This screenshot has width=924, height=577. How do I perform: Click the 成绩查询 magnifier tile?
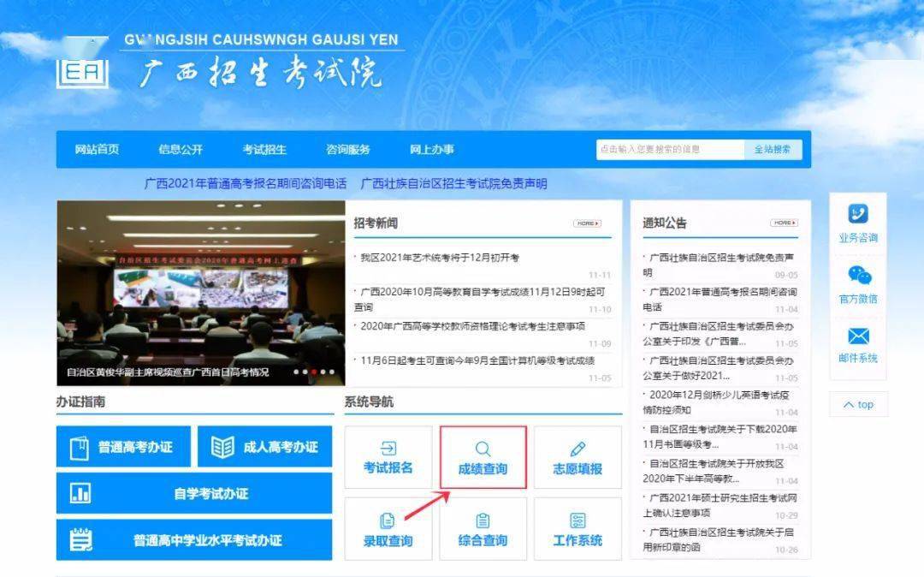point(483,458)
